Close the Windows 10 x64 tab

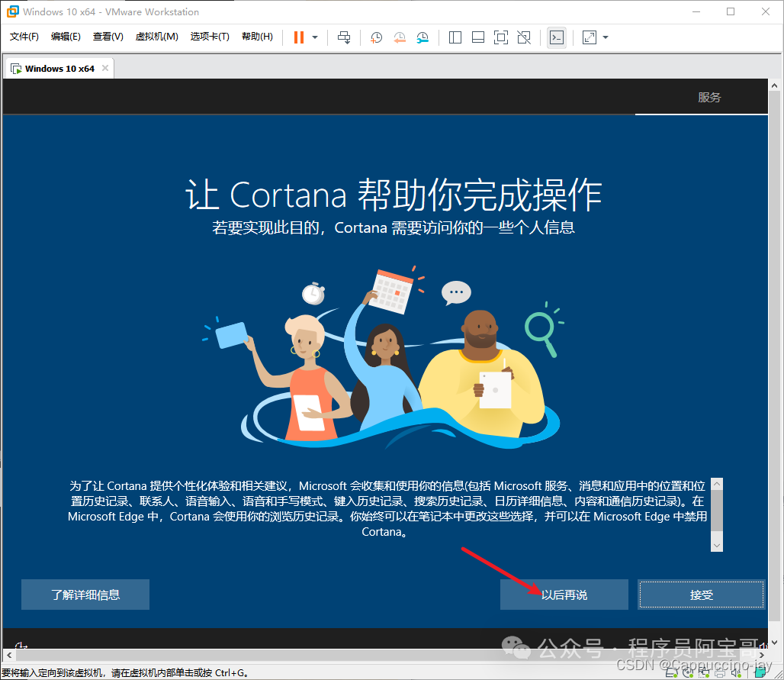point(105,68)
